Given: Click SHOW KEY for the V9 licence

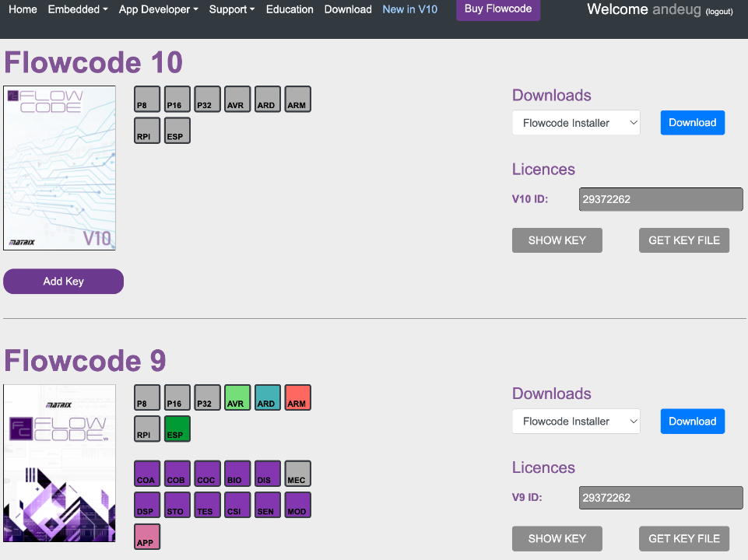Looking at the screenshot, I should click(557, 538).
